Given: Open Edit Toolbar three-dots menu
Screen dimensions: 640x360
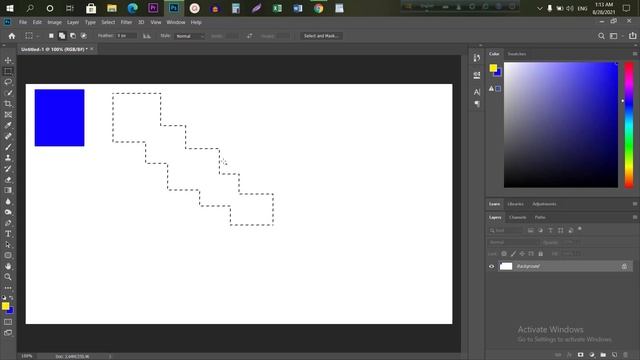Looking at the screenshot, I should click(8, 288).
